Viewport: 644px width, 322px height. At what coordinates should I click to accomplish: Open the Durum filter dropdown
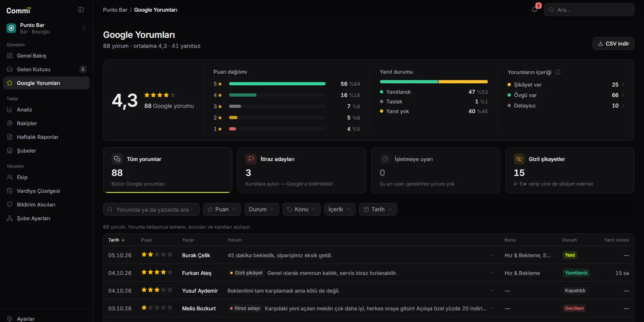point(262,209)
